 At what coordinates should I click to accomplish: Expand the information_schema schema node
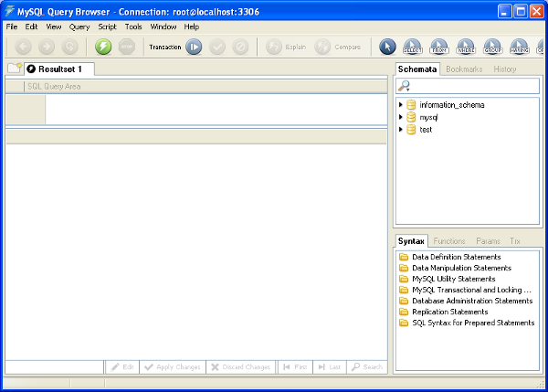coord(401,104)
